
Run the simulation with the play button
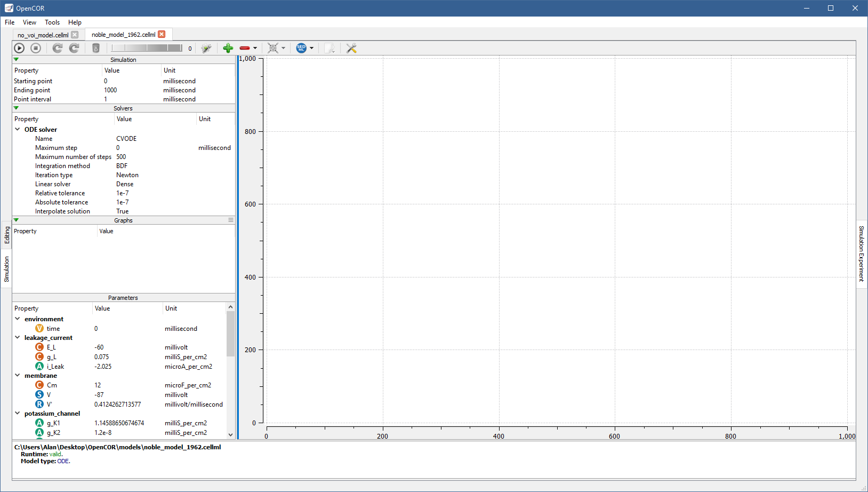(x=19, y=48)
